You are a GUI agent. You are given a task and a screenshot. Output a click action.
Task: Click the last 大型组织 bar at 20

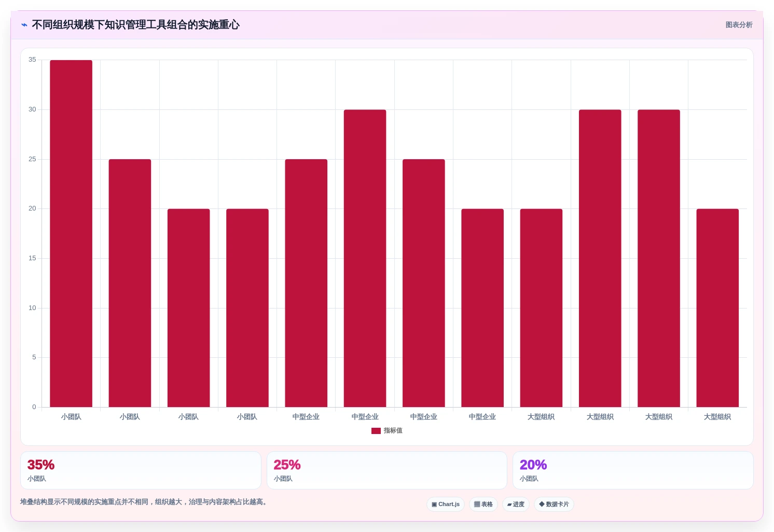717,308
